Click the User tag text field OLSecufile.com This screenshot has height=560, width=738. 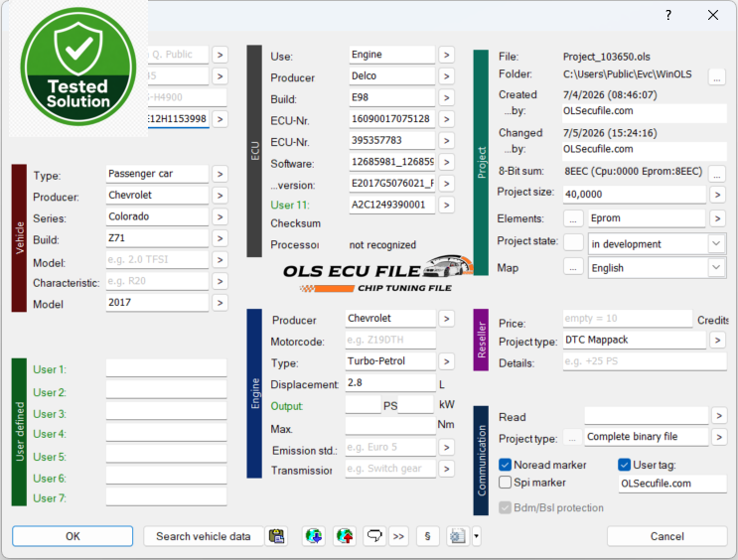click(x=672, y=484)
